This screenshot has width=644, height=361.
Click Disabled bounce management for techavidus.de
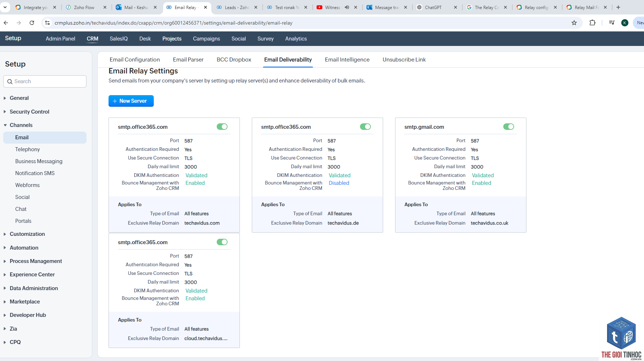pos(339,183)
